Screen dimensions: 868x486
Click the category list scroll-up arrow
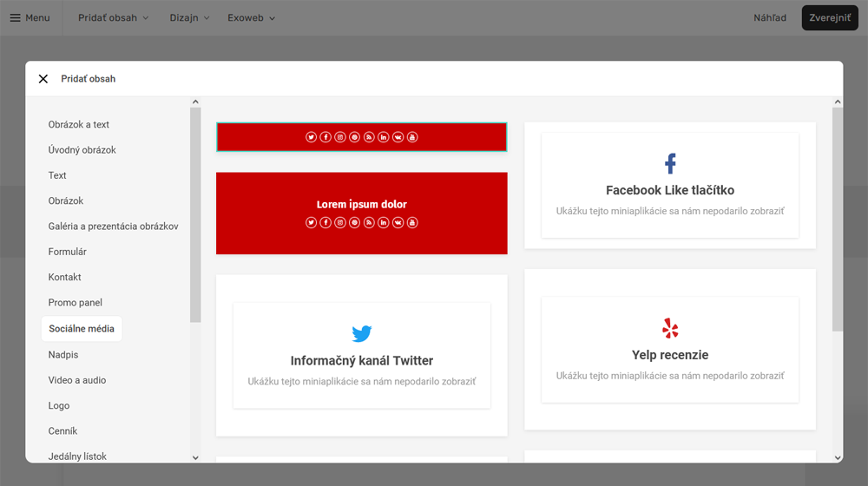click(x=195, y=102)
